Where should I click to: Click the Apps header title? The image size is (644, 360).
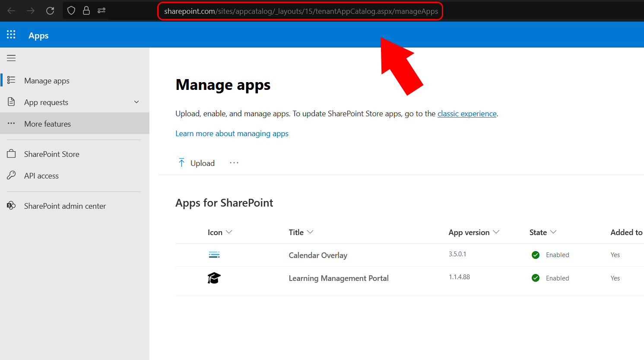click(38, 35)
